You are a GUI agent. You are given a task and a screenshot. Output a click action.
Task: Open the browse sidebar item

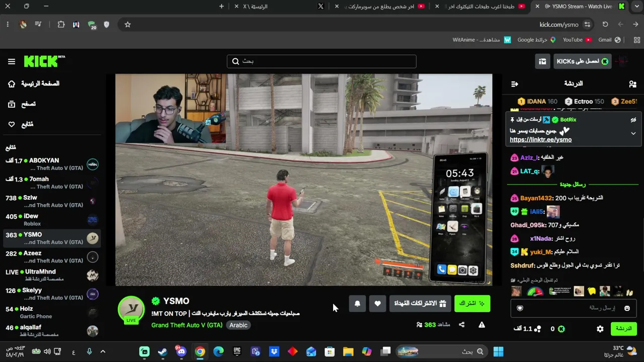(x=22, y=104)
